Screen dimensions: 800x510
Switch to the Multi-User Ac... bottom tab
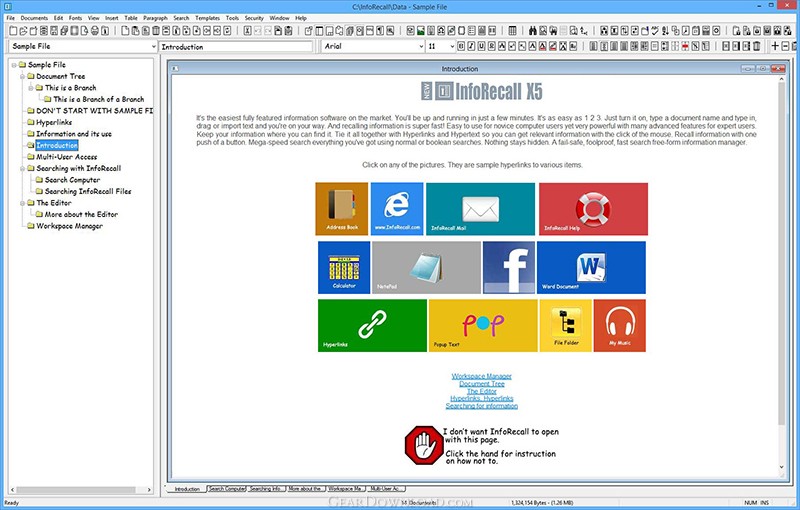coord(386,489)
